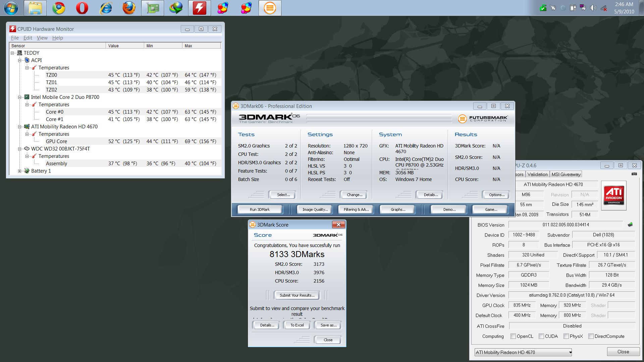Click the 3DMark06 window title icon
Screen dimensions: 644x362
tap(236, 106)
